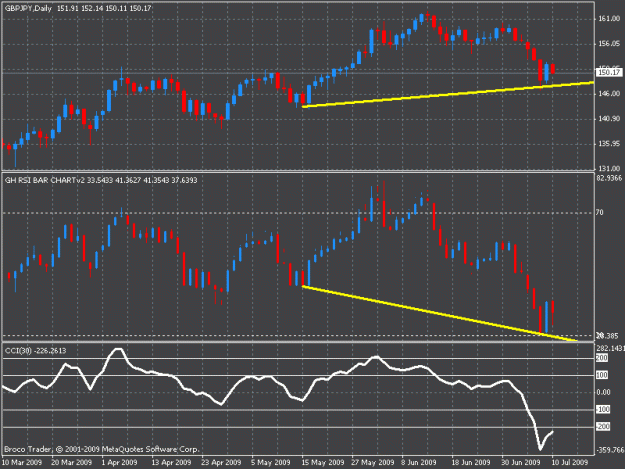Click the 146.00 price axis label
Viewport: 625px width, 469px height.
pos(609,94)
